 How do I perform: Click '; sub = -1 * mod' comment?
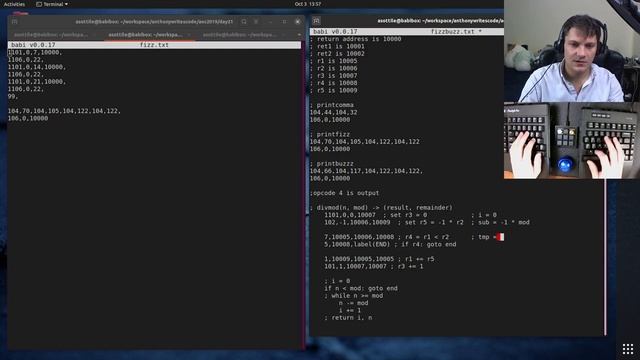[500, 222]
